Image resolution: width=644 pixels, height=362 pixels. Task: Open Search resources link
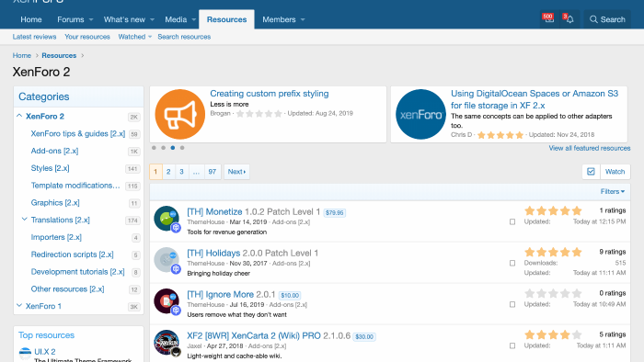tap(184, 37)
